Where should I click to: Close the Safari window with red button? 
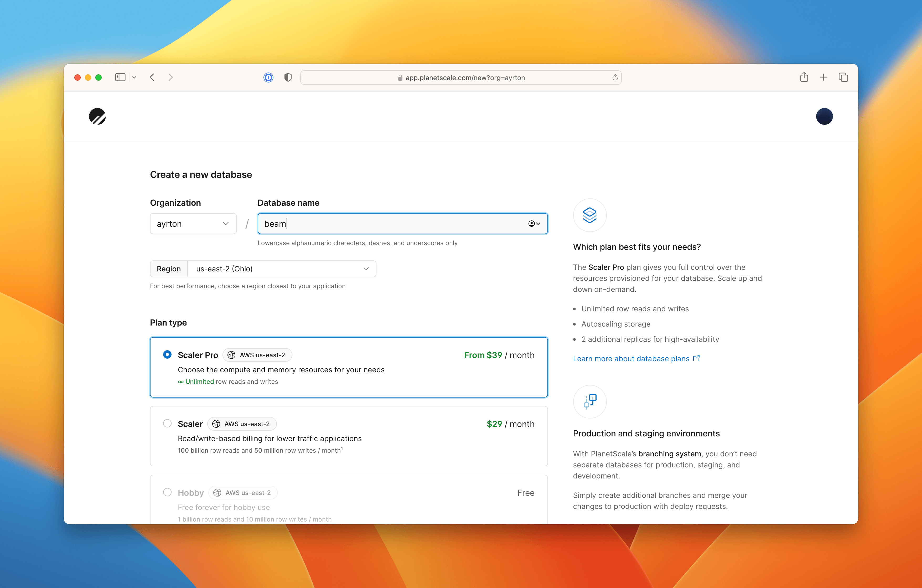coord(77,78)
